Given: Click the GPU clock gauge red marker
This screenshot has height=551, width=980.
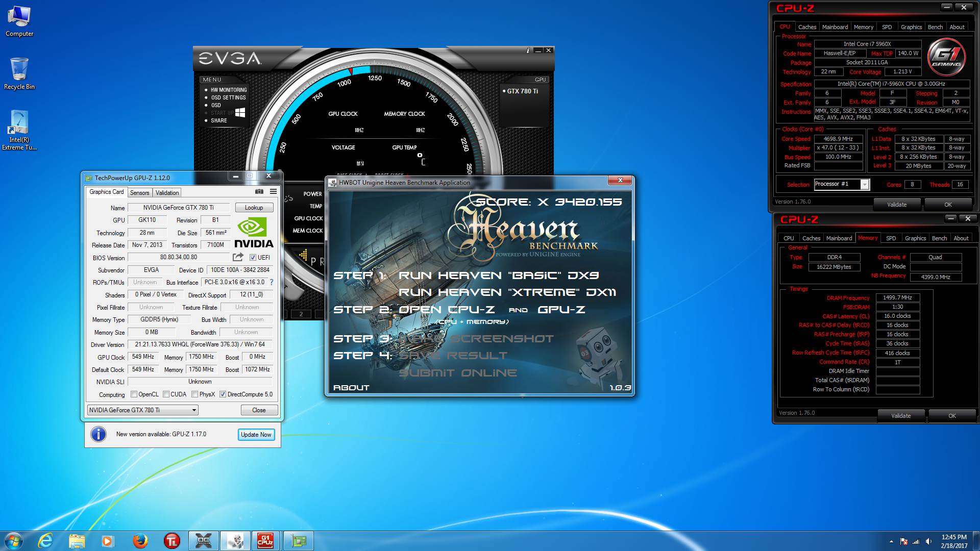Looking at the screenshot, I should 351,71.
